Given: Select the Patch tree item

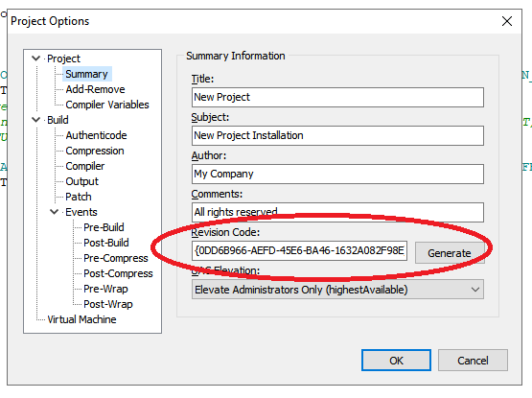Looking at the screenshot, I should [79, 197].
